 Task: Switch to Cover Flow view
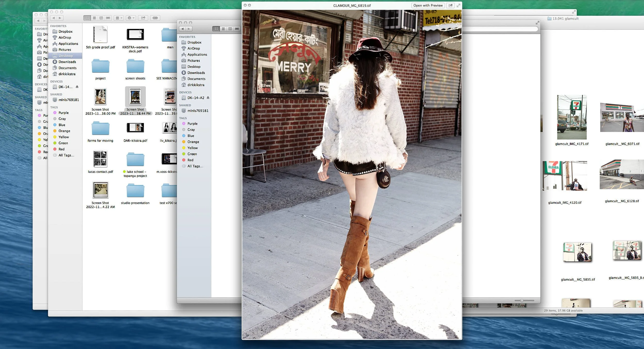pyautogui.click(x=108, y=18)
